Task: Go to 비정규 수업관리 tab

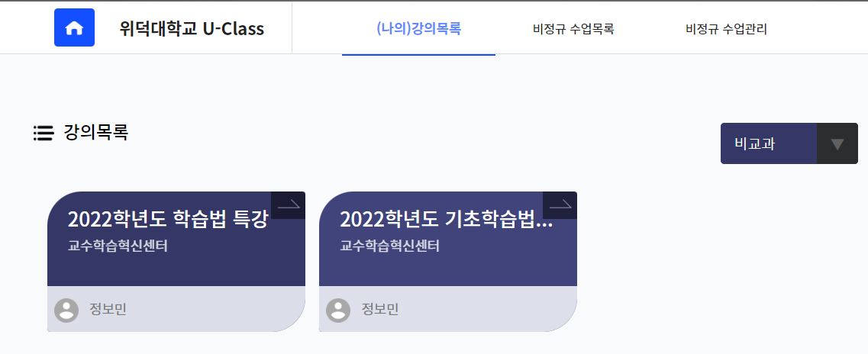Action: point(726,29)
